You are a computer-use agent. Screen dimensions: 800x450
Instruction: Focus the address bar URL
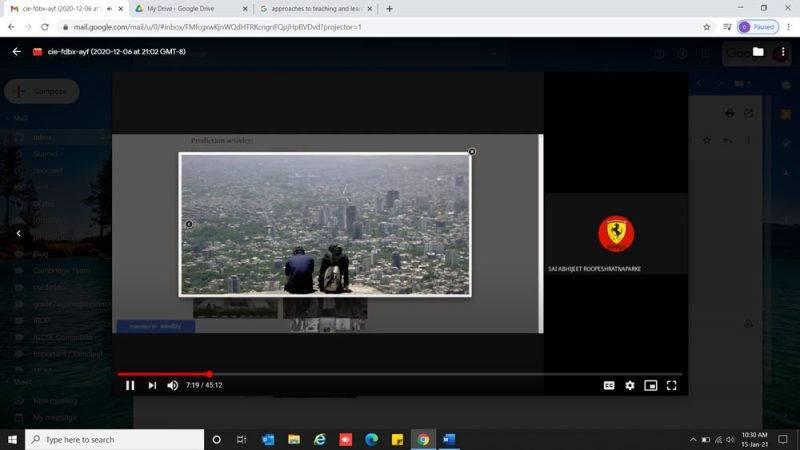(217, 27)
